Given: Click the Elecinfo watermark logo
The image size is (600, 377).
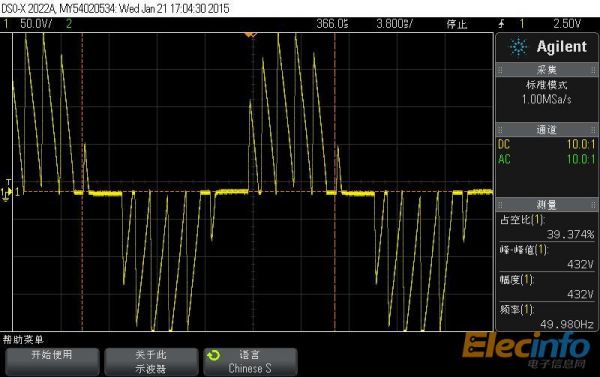Looking at the screenshot, I should coord(527,349).
